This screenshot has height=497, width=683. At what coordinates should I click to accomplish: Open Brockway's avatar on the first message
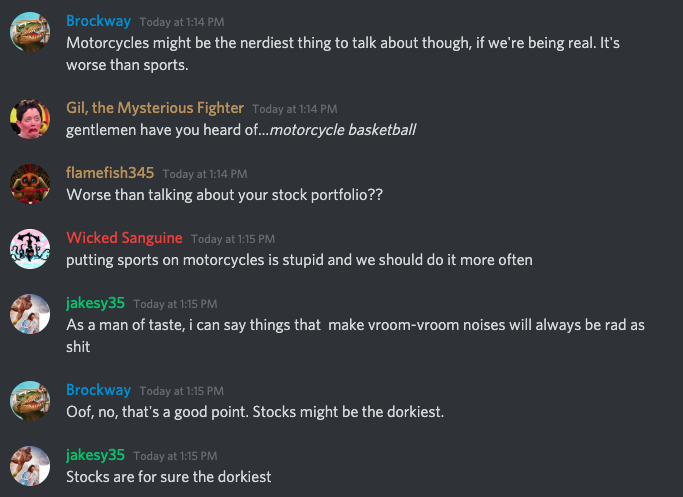click(x=30, y=32)
